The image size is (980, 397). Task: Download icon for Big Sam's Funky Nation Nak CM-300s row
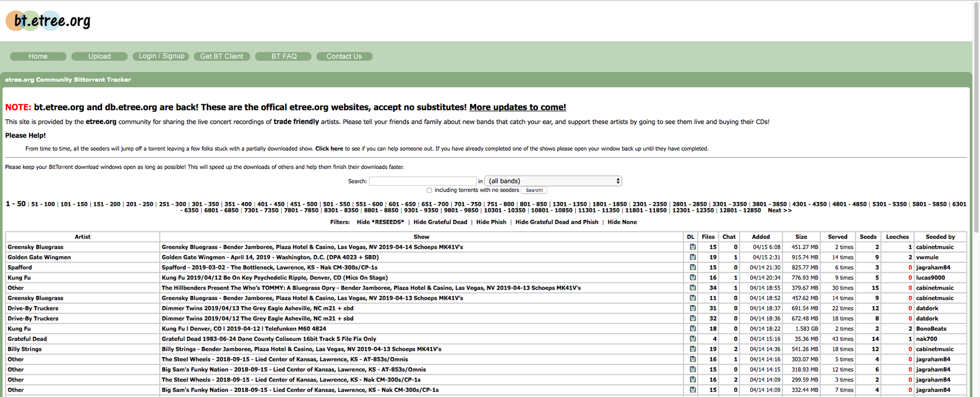(692, 390)
